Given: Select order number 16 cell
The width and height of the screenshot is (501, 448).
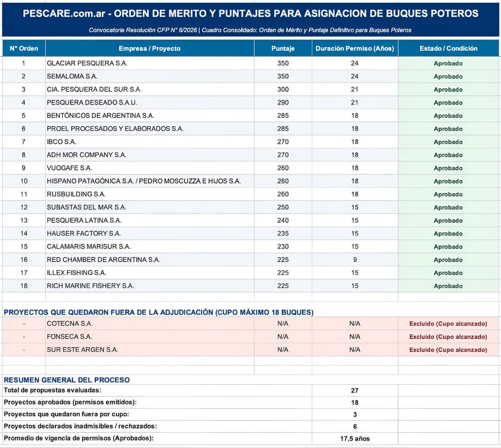Looking at the screenshot, I should pyautogui.click(x=24, y=260).
